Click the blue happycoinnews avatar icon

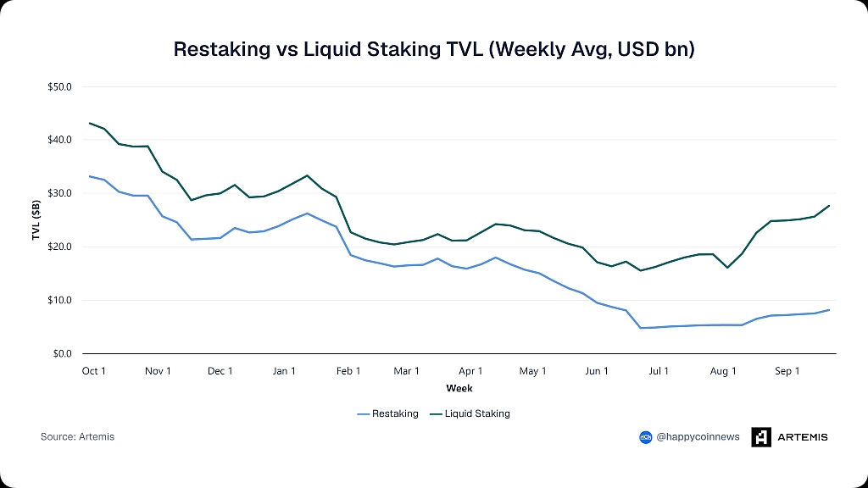[645, 437]
